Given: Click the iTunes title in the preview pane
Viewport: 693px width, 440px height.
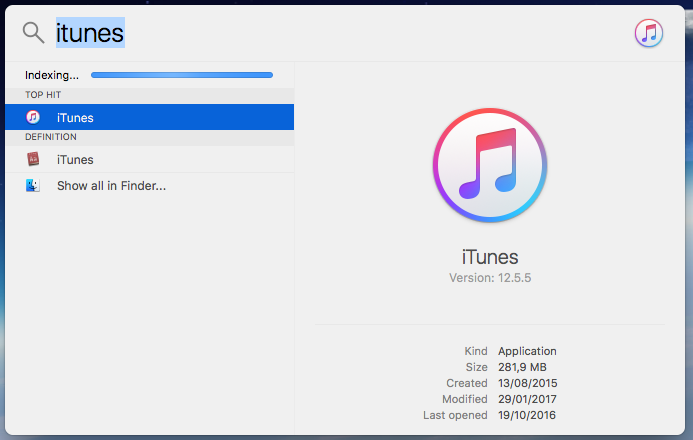Looking at the screenshot, I should [x=490, y=257].
